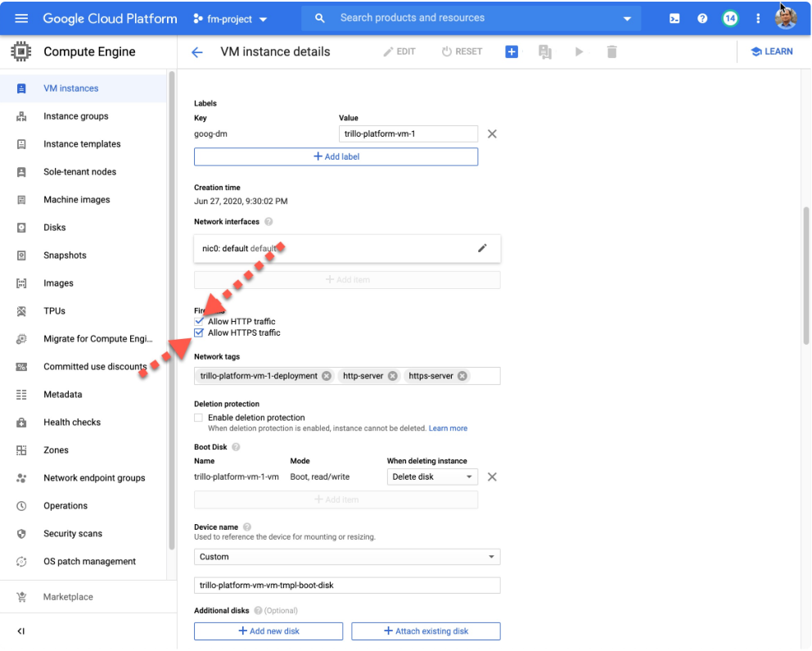
Task: Click the Device name help icon
Action: click(x=247, y=527)
